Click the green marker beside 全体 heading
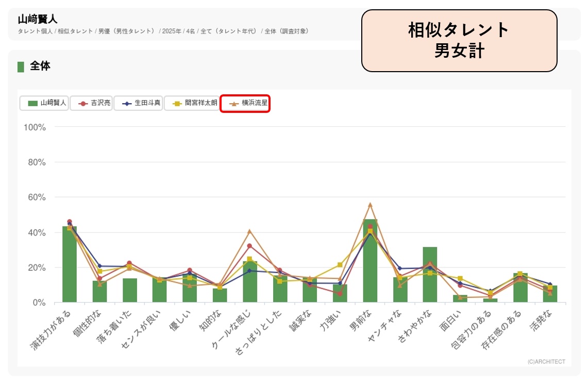 pos(21,66)
